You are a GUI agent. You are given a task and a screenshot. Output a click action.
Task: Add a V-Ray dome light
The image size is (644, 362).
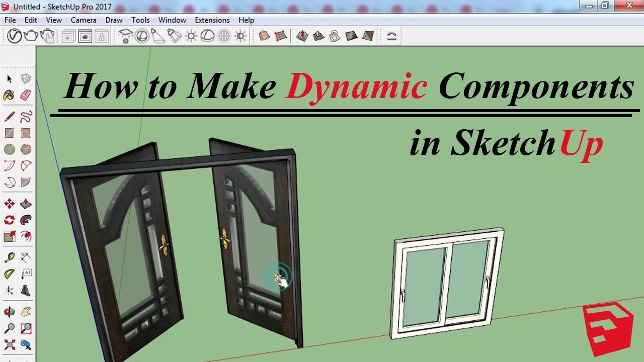(207, 36)
